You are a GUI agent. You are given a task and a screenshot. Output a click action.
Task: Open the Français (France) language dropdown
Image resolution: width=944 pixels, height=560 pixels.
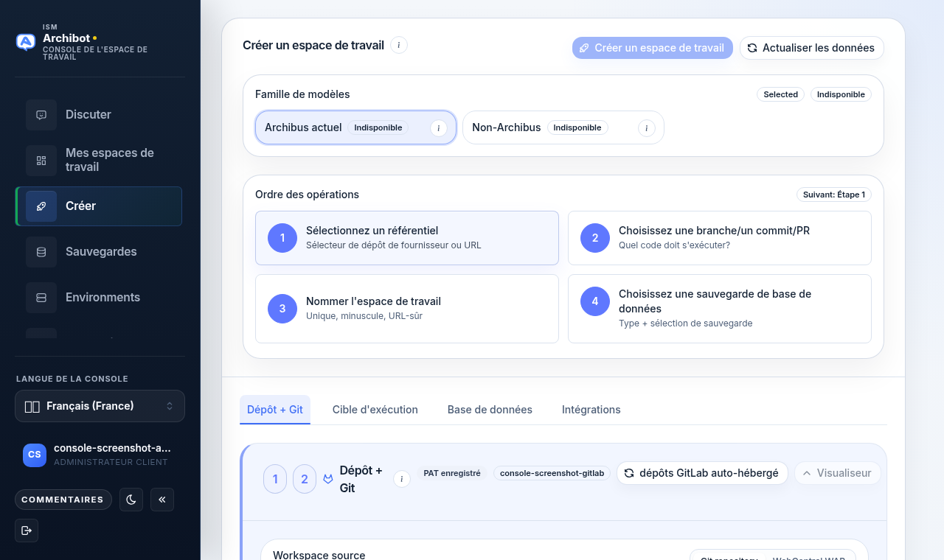100,406
